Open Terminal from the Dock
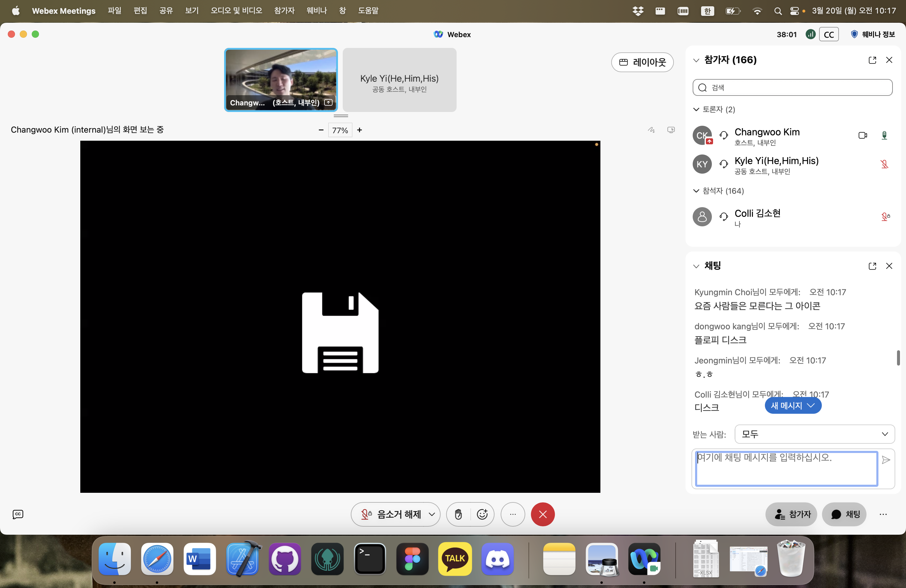 point(370,559)
